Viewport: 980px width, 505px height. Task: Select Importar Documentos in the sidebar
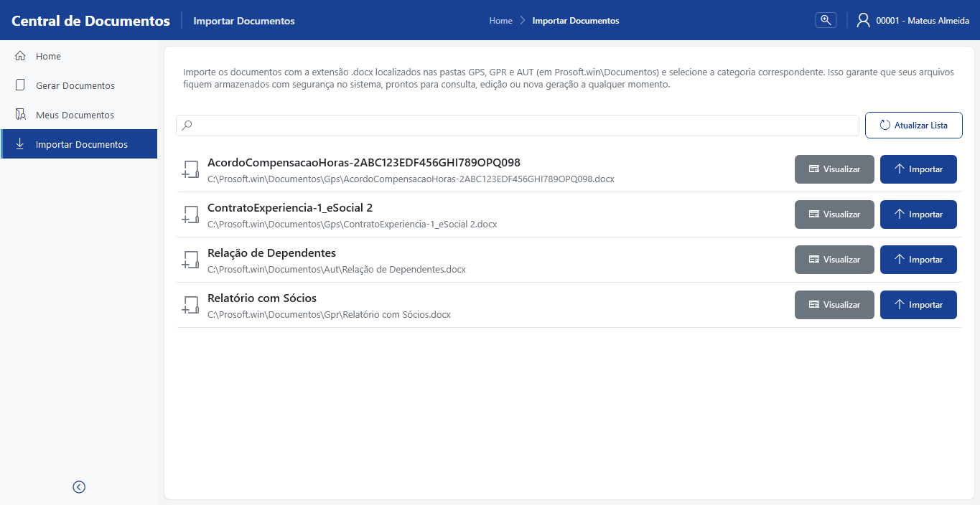point(79,144)
